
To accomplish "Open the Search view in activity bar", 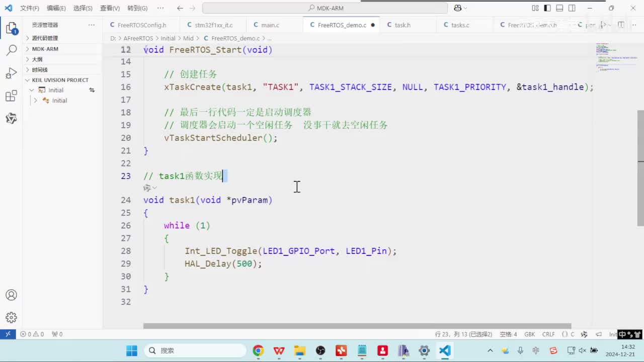I will tap(11, 50).
